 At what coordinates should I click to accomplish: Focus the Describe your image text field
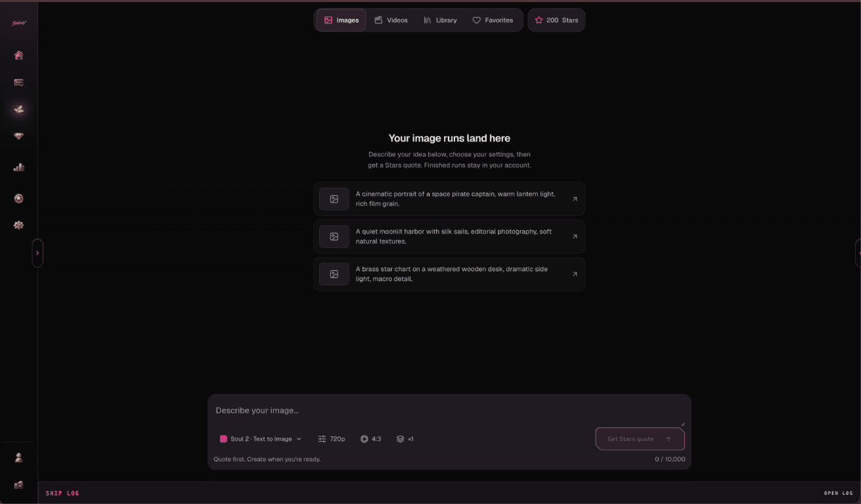click(449, 411)
